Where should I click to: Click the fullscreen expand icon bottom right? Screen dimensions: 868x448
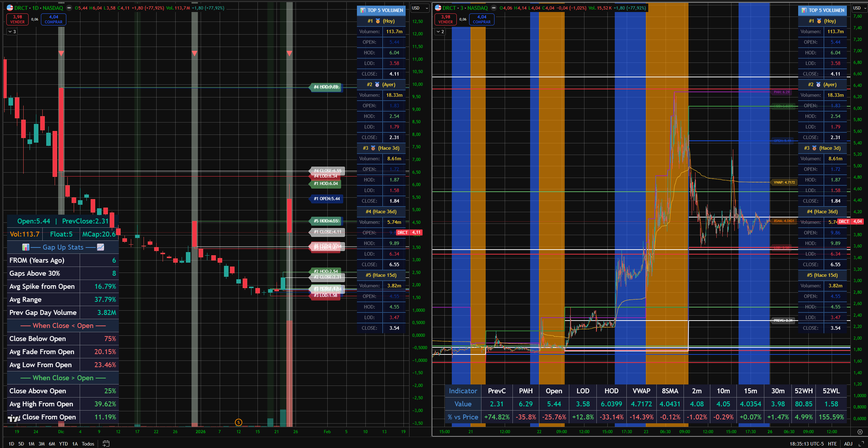click(x=861, y=444)
